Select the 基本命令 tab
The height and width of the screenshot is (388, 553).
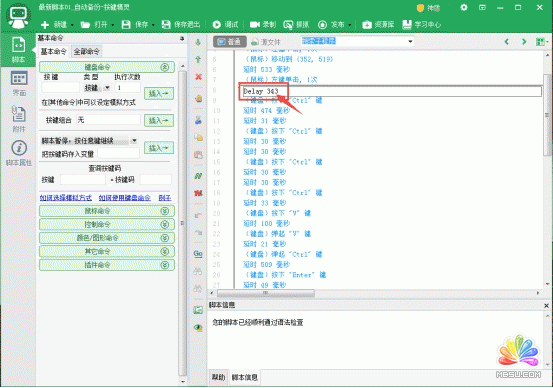[x=54, y=51]
